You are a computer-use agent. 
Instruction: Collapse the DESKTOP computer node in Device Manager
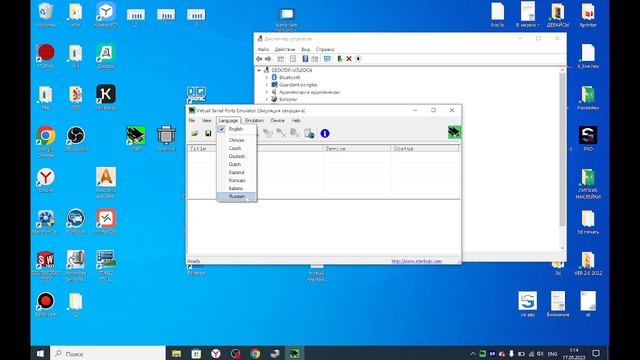click(x=259, y=70)
